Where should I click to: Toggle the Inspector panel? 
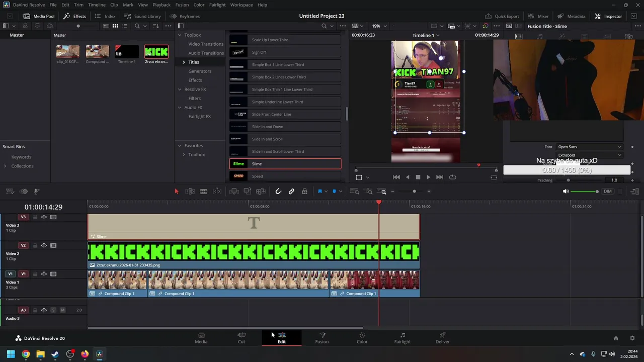click(x=608, y=16)
